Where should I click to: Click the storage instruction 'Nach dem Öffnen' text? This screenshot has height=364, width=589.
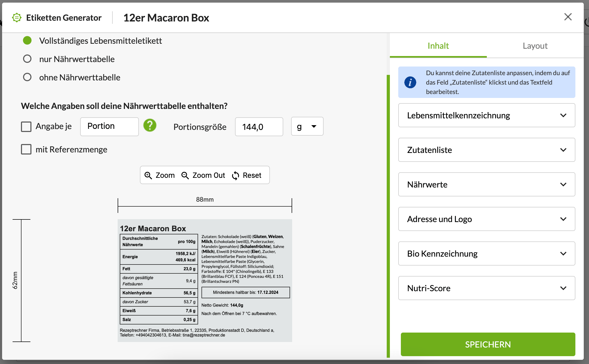click(x=239, y=314)
